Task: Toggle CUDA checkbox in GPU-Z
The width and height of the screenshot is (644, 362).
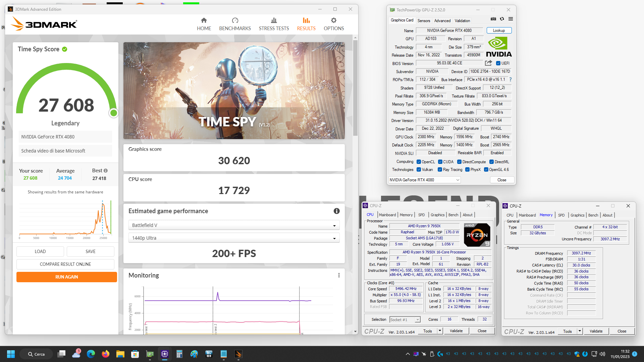Action: point(440,162)
